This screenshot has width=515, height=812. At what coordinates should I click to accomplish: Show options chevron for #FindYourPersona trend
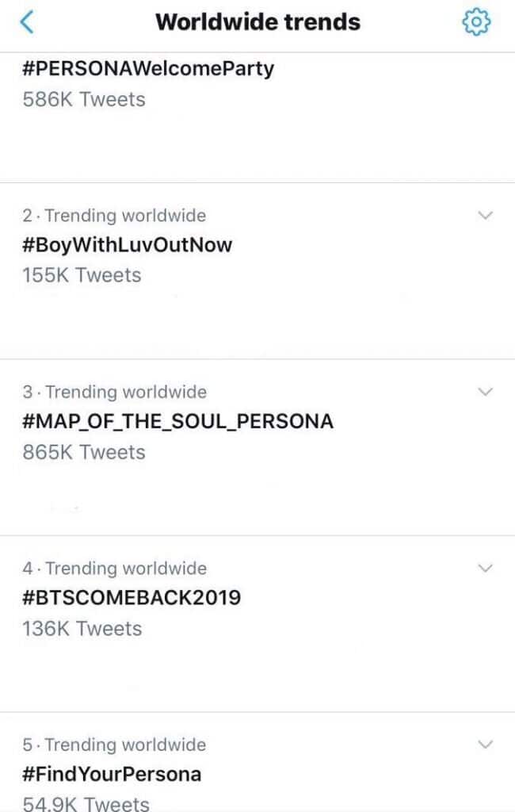(x=486, y=744)
